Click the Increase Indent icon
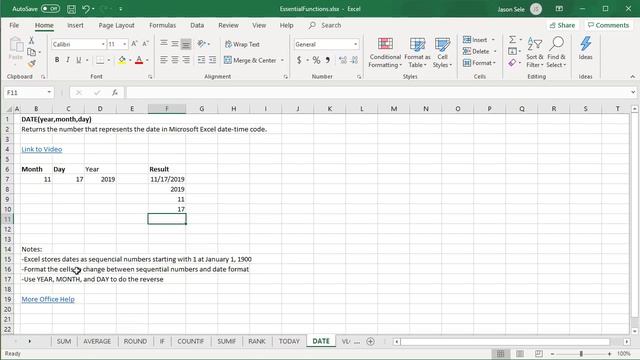 [212, 60]
